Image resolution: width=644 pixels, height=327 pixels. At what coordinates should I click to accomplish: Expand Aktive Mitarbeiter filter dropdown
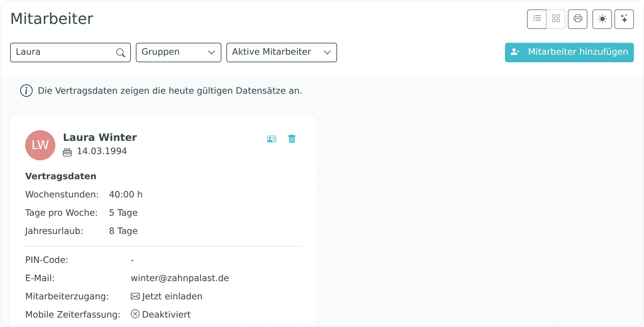[282, 53]
